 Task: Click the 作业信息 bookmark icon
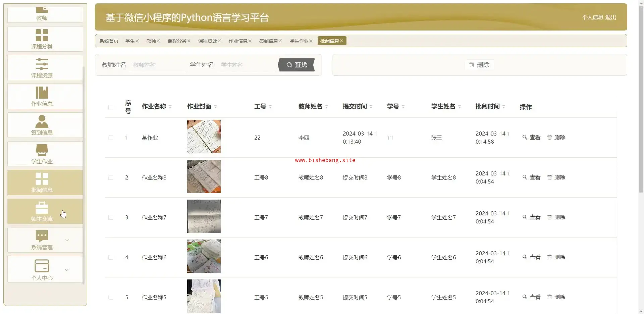click(42, 93)
